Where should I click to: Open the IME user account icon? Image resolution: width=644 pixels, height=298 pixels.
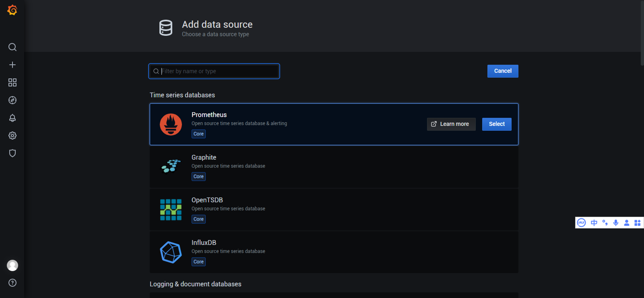point(627,223)
